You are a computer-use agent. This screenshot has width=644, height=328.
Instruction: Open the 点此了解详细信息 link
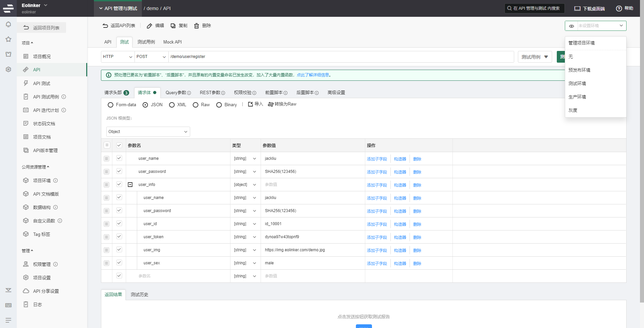(x=313, y=75)
